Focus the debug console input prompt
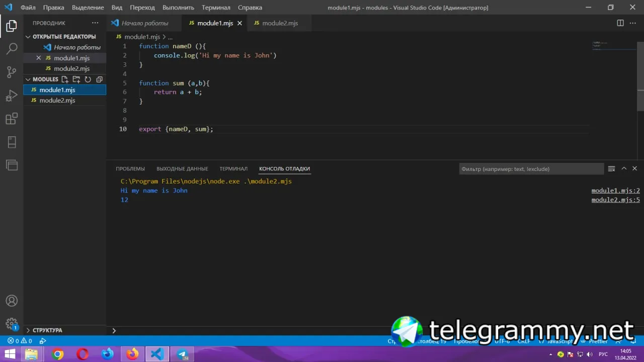644x362 pixels. 375,330
